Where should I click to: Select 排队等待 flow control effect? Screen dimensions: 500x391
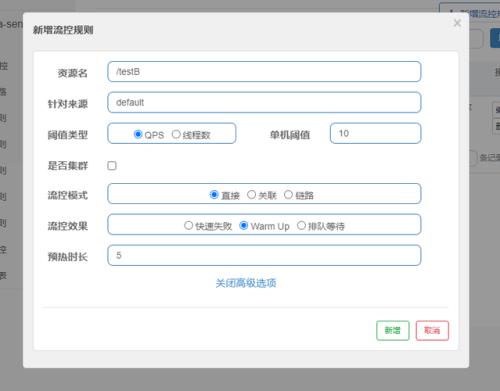(x=301, y=226)
